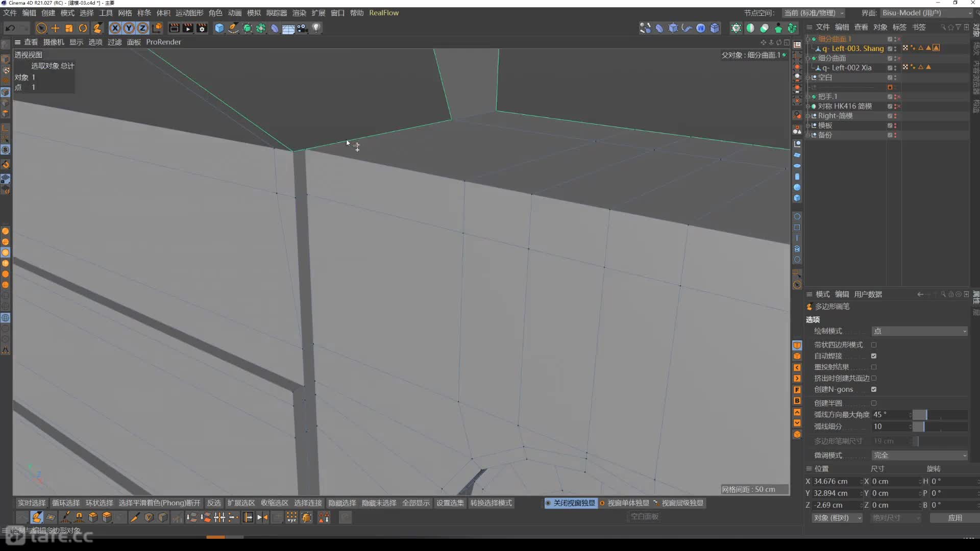Click the 设置选集 button
The height and width of the screenshot is (551, 980).
[x=450, y=503]
